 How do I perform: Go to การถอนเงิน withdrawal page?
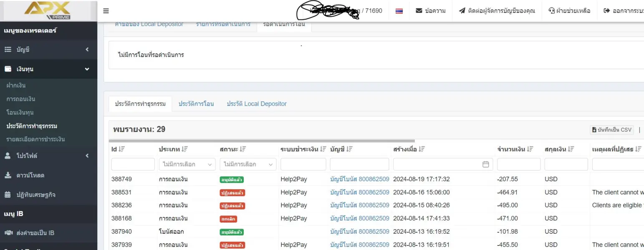point(21,99)
